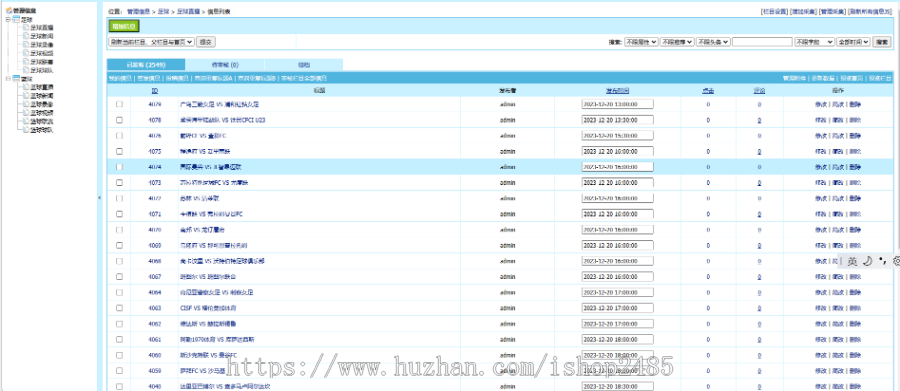The width and height of the screenshot is (900, 391).
Task: Click the publish time field for row 4079
Action: click(x=618, y=104)
